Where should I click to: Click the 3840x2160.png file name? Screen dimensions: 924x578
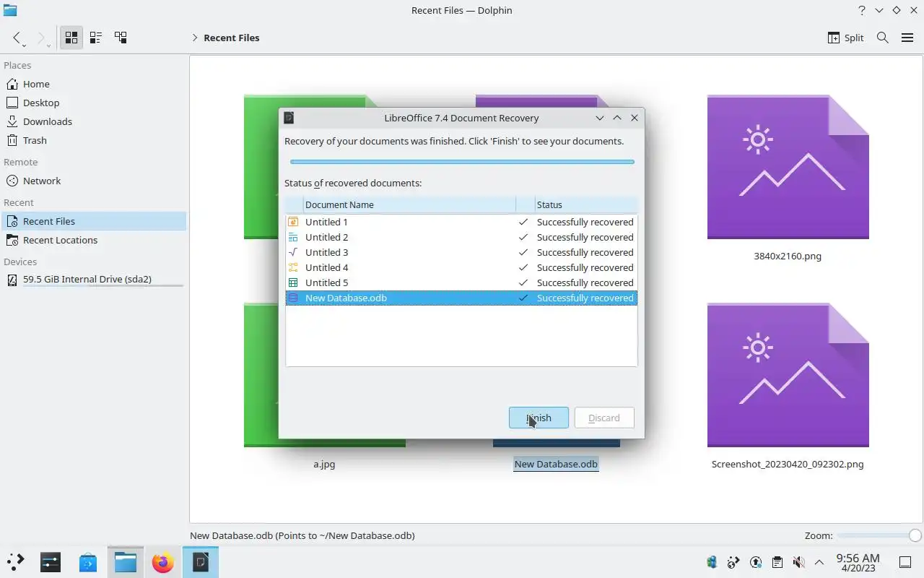788,256
